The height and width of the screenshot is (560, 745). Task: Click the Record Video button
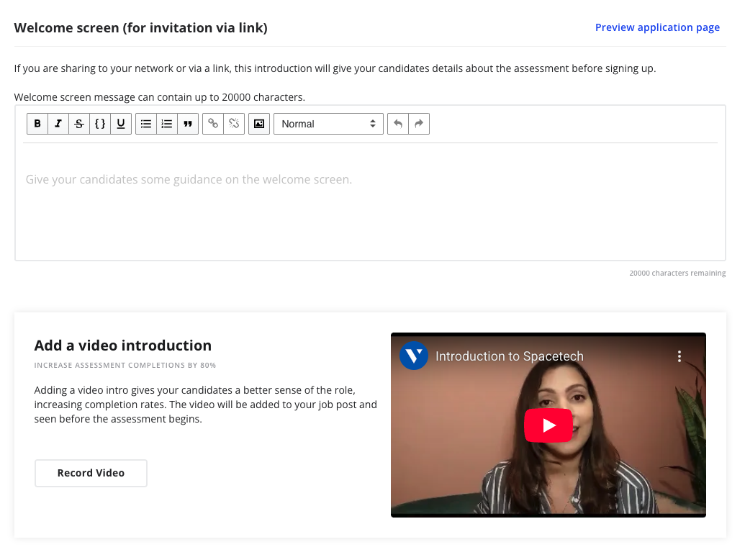click(x=91, y=473)
